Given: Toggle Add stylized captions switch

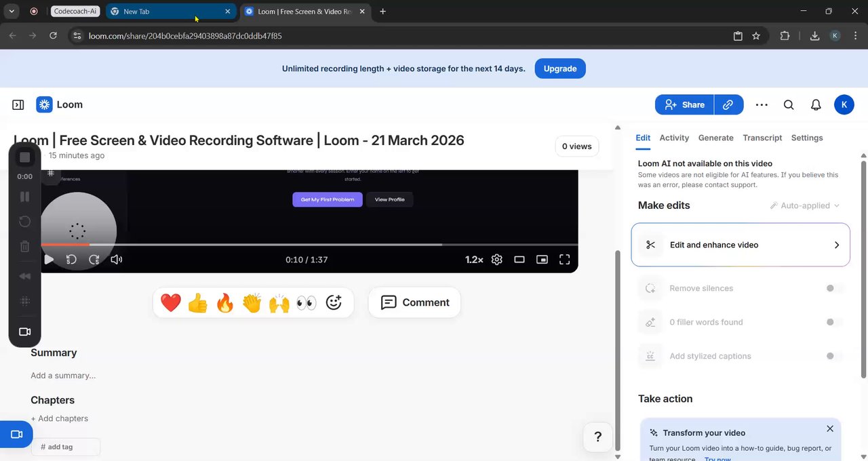Looking at the screenshot, I should (x=834, y=356).
